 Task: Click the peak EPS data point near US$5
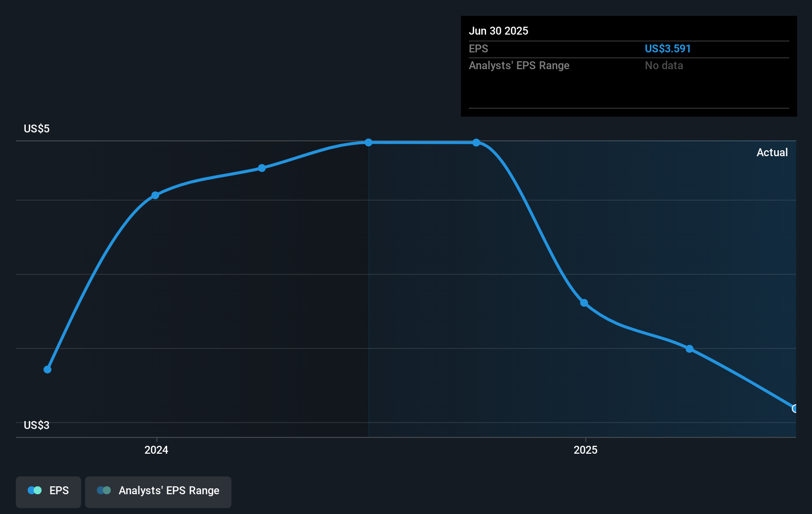click(x=368, y=142)
